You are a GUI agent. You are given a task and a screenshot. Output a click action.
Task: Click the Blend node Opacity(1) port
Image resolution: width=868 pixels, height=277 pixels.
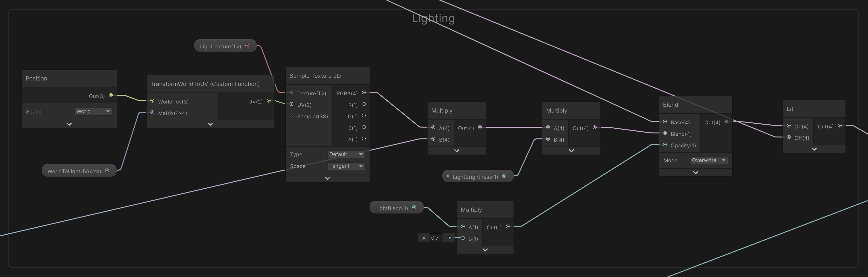click(x=665, y=145)
